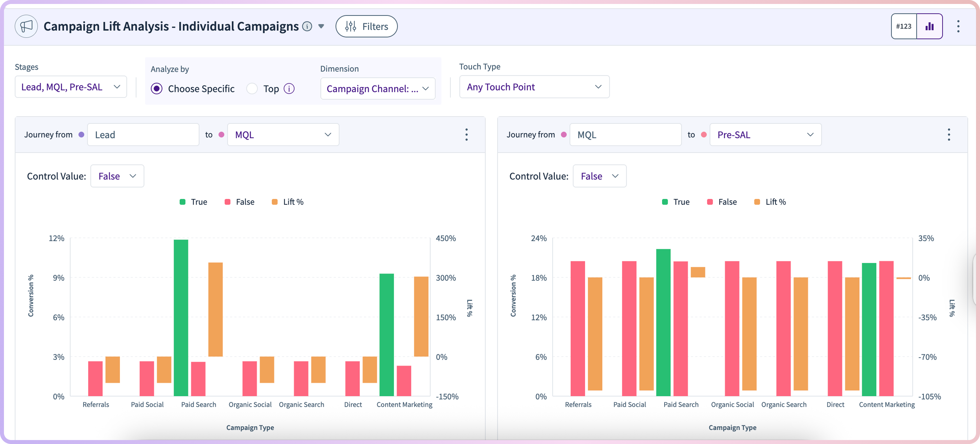Click the Lead journey-from field
Screen dimensions: 980x444
coord(143,135)
